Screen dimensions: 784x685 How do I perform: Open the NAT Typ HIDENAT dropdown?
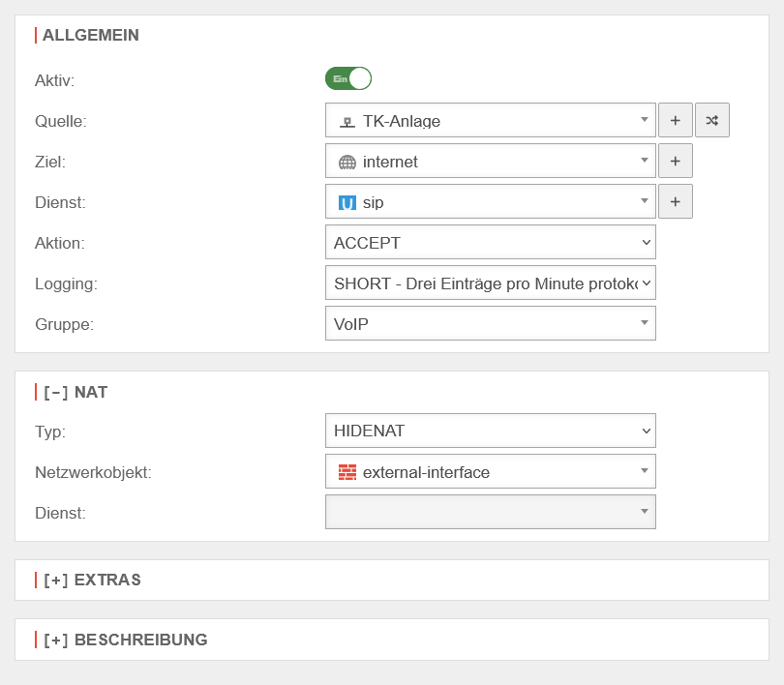tap(490, 432)
